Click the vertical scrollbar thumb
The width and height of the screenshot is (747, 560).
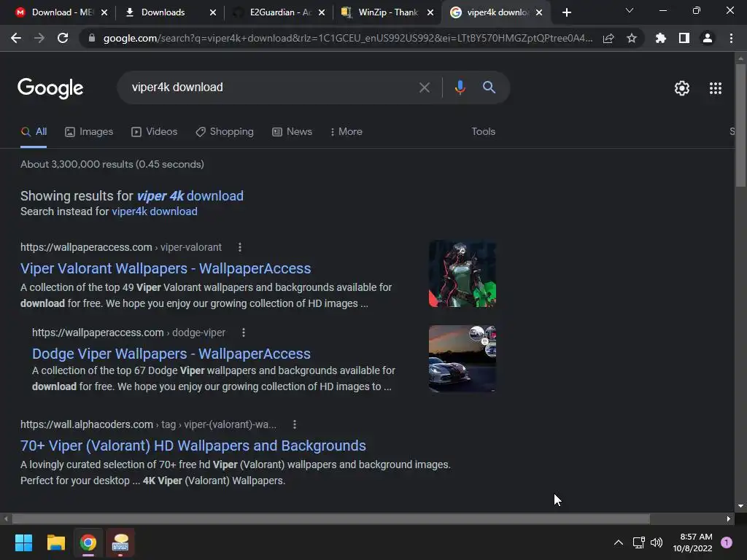[740, 125]
